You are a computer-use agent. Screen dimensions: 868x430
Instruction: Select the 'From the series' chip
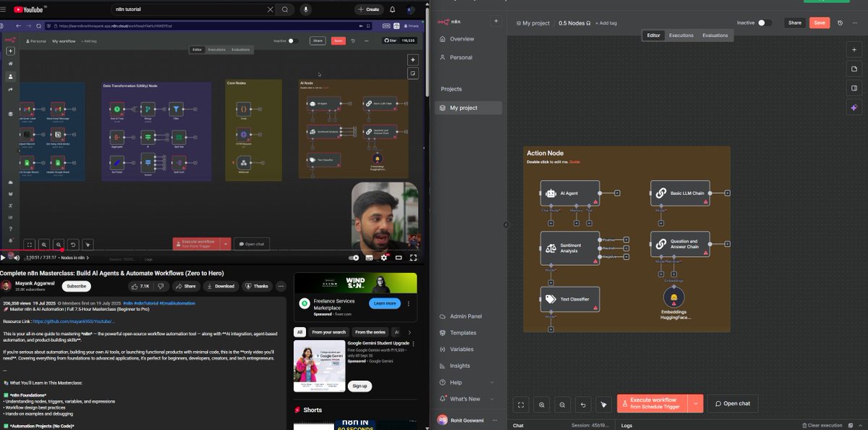pos(370,332)
